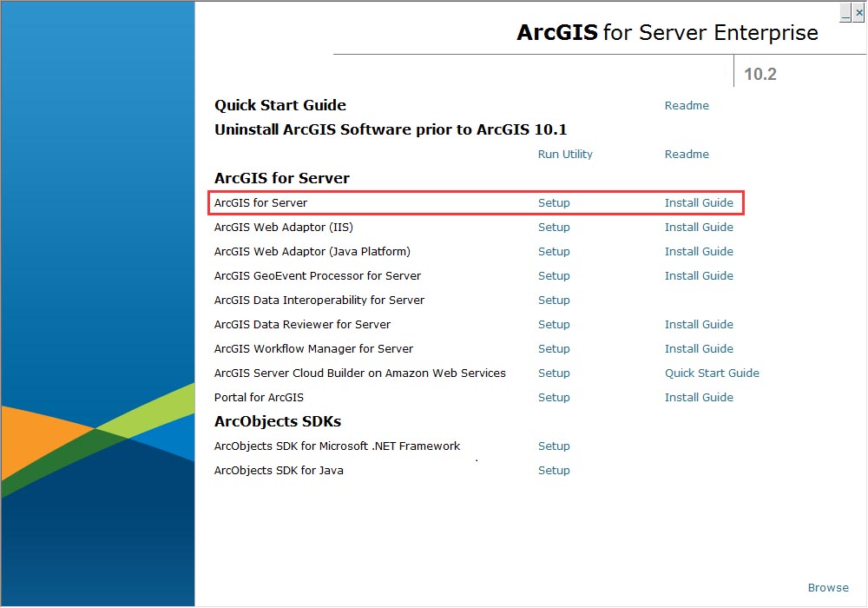Open the Quick Start Guide Readme link
The width and height of the screenshot is (868, 608).
tap(687, 105)
